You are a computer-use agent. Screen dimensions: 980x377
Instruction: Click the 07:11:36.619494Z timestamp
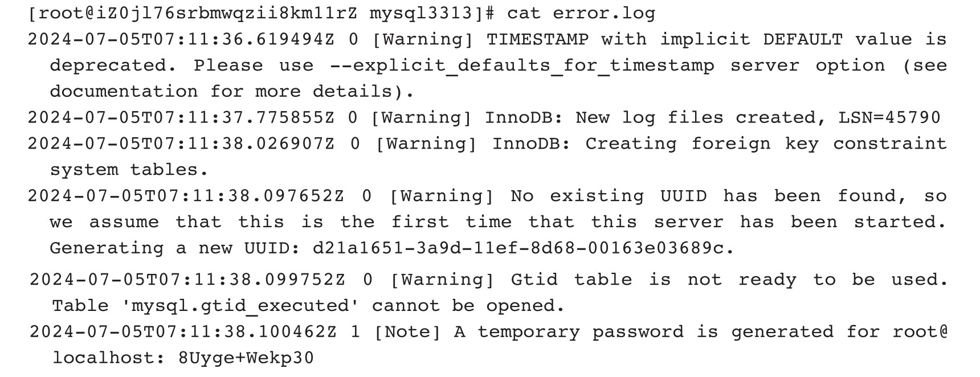[181, 39]
